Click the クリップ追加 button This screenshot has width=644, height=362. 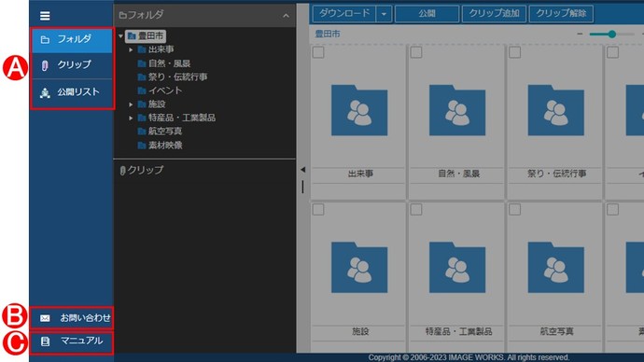[x=494, y=14]
